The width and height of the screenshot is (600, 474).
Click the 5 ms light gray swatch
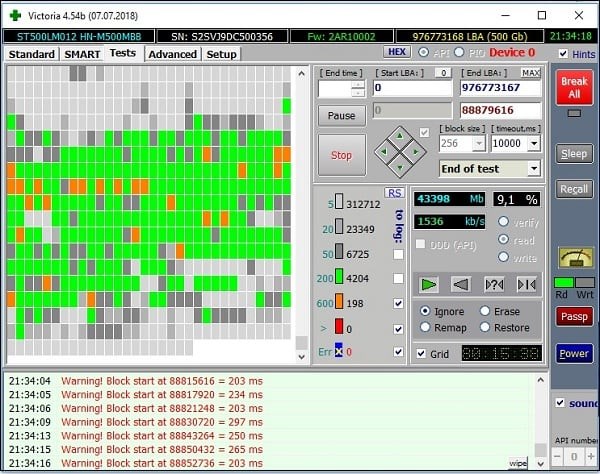339,201
